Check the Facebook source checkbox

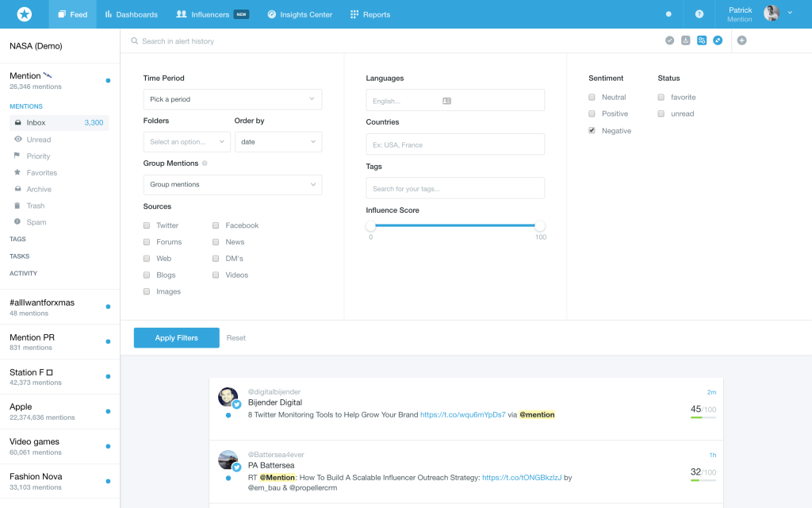click(x=216, y=225)
